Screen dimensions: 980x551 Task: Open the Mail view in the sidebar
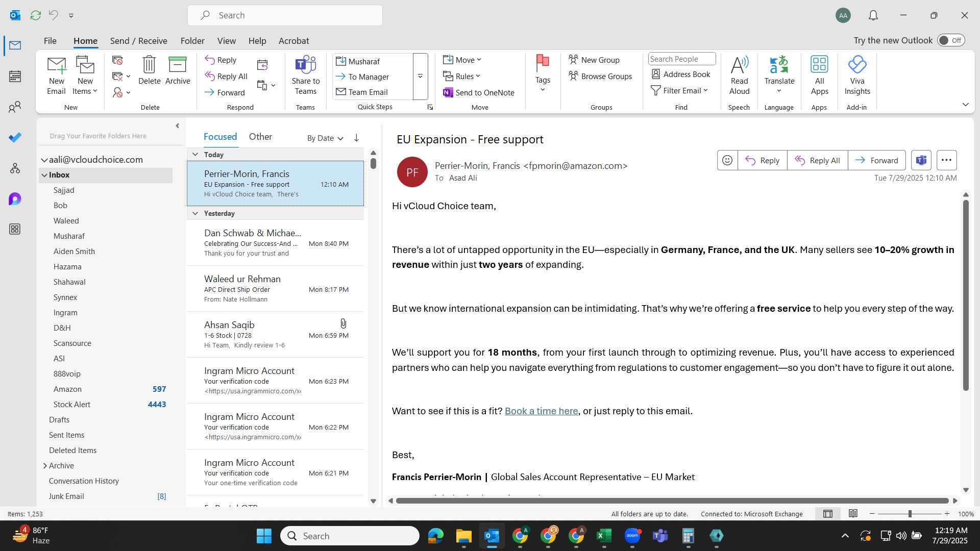coord(15,45)
